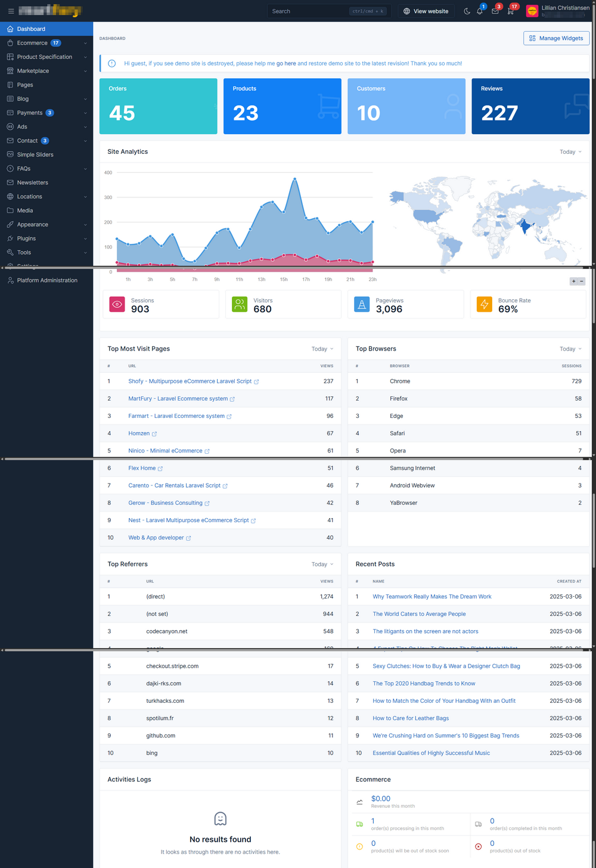
Task: Open the Shofy Multipurpose eCommerce page link
Action: click(x=190, y=381)
